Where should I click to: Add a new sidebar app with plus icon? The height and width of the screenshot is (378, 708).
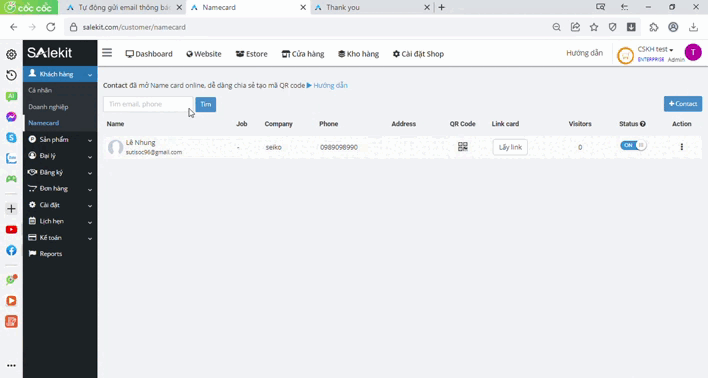[x=11, y=209]
